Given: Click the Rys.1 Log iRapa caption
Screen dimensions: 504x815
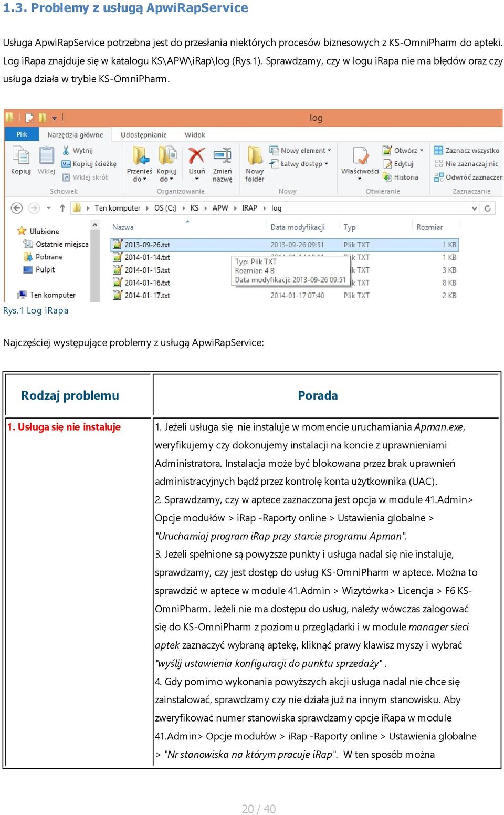Looking at the screenshot, I should pos(36,310).
